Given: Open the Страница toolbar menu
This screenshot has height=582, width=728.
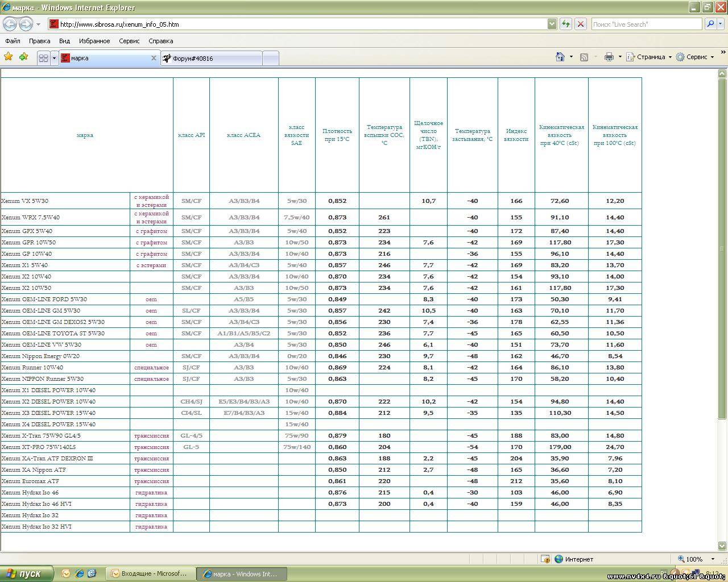Looking at the screenshot, I should click(649, 57).
